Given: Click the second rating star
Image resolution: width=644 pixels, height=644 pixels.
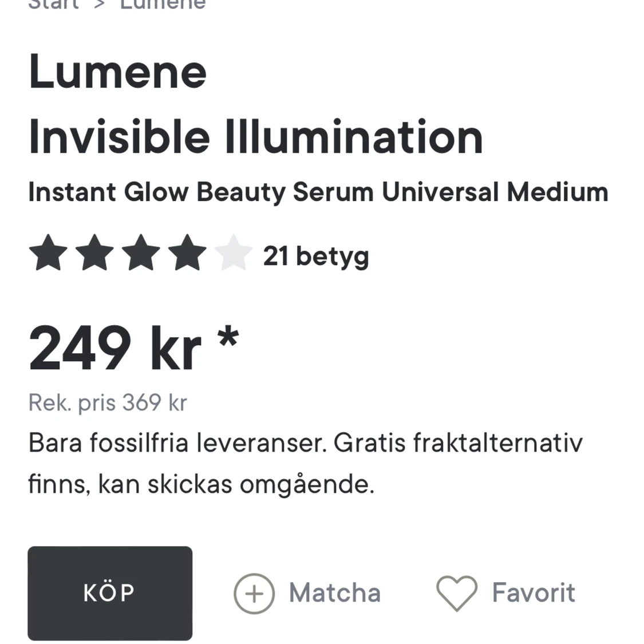Looking at the screenshot, I should click(94, 252).
